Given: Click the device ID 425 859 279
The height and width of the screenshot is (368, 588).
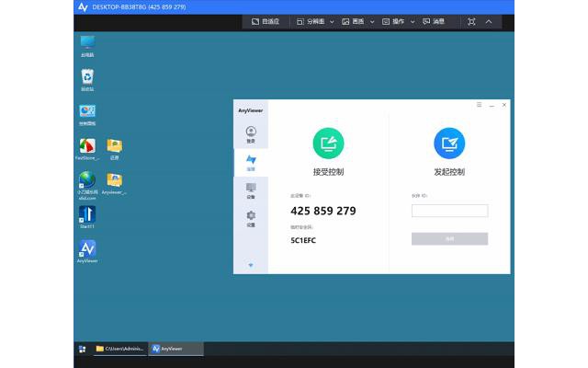Looking at the screenshot, I should point(323,211).
